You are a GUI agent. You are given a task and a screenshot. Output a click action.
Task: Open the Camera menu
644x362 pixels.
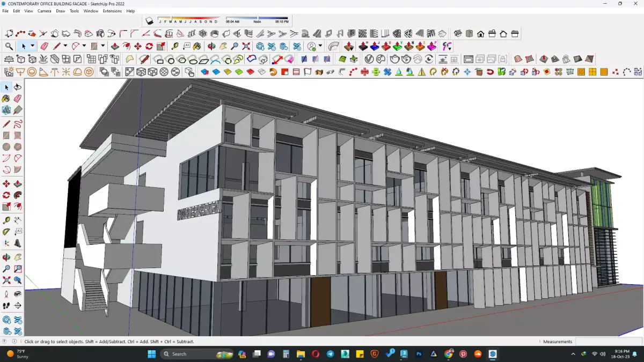[45, 11]
